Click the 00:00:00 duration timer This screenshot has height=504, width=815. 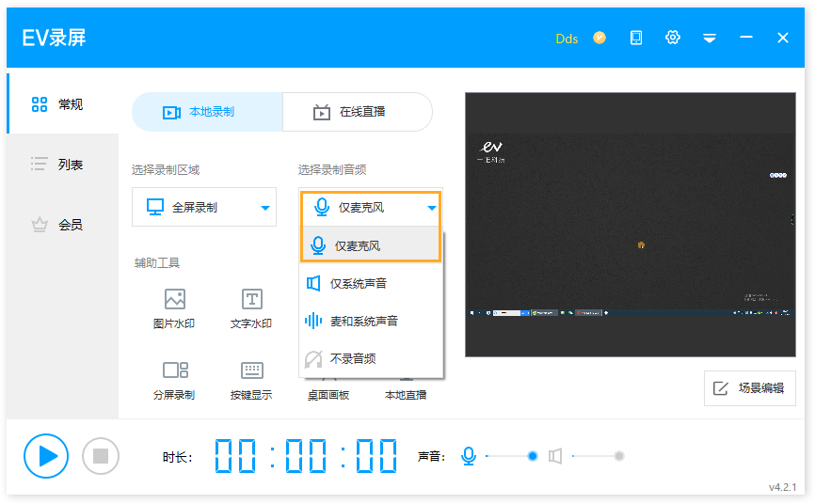[307, 456]
